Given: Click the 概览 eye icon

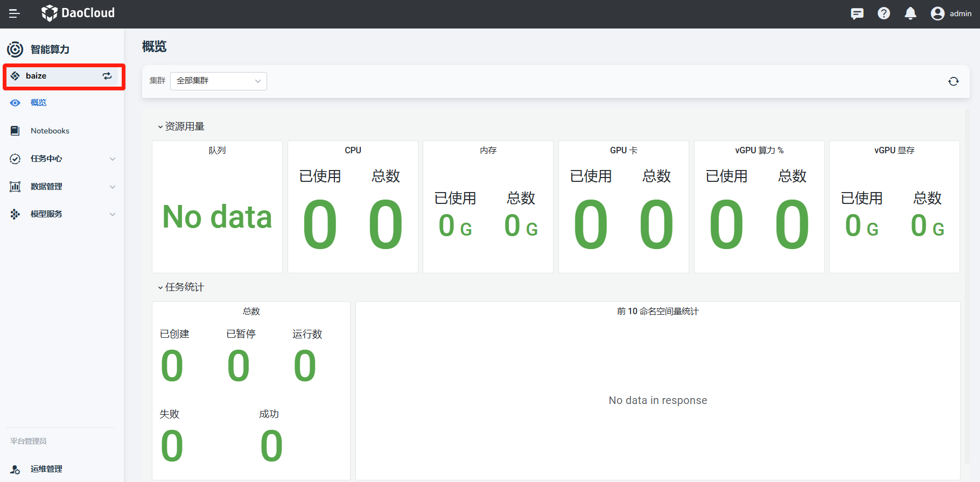Looking at the screenshot, I should (15, 103).
